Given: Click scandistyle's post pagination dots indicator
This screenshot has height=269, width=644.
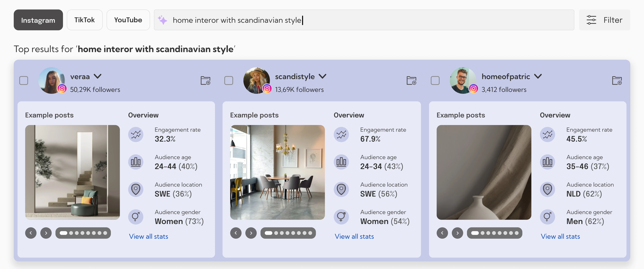Looking at the screenshot, I should pos(288,233).
